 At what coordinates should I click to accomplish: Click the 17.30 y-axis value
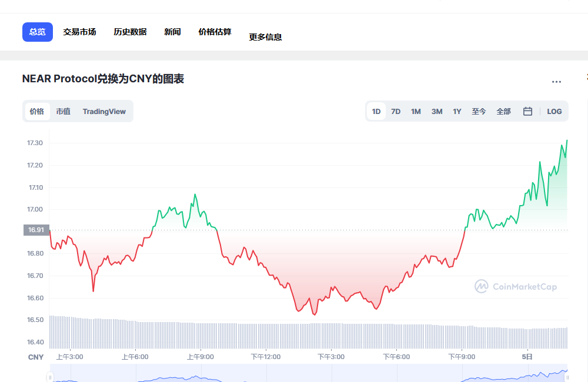click(x=35, y=143)
